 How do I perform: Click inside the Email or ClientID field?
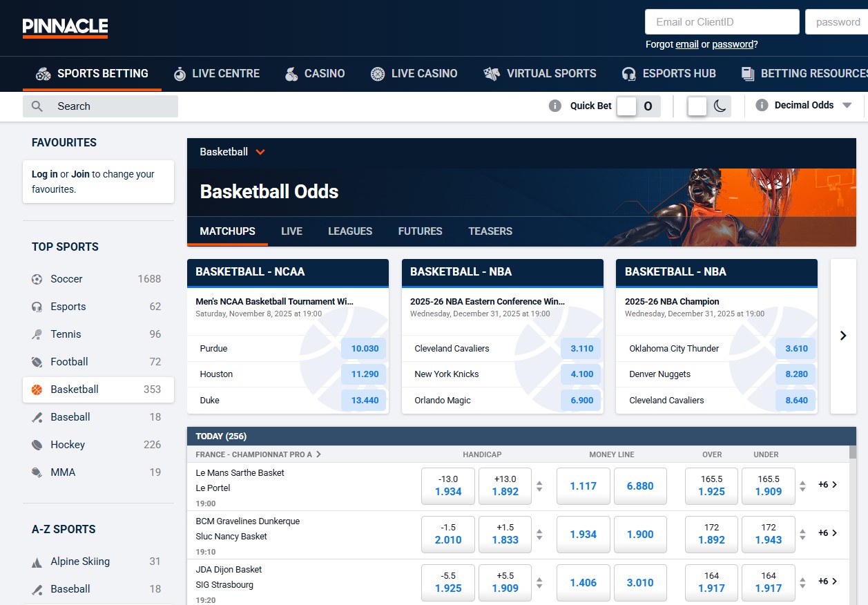[721, 21]
